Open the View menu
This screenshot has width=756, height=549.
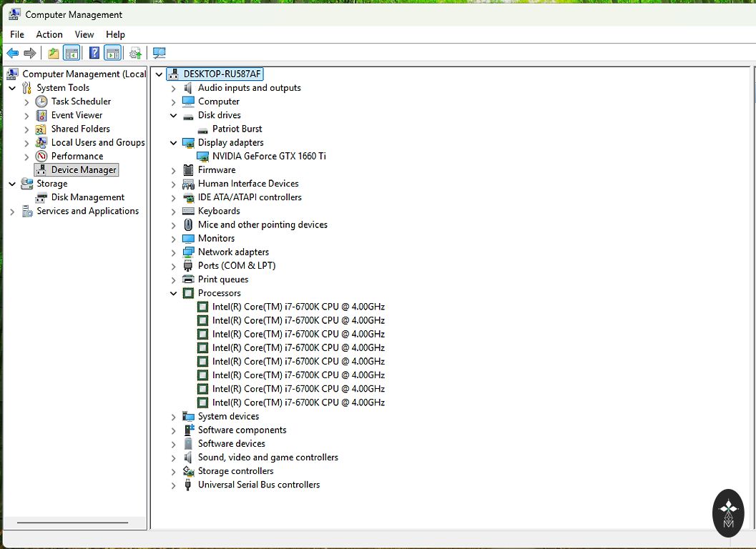coord(84,34)
